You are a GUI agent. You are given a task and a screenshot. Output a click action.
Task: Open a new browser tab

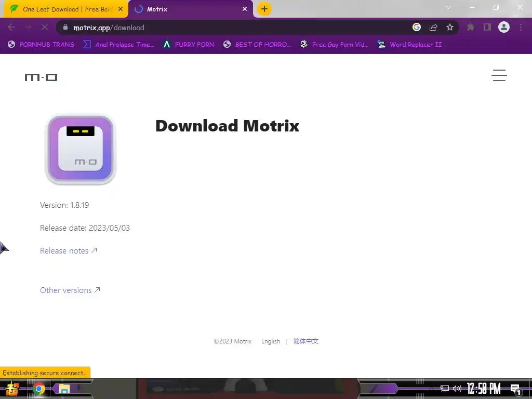264,9
